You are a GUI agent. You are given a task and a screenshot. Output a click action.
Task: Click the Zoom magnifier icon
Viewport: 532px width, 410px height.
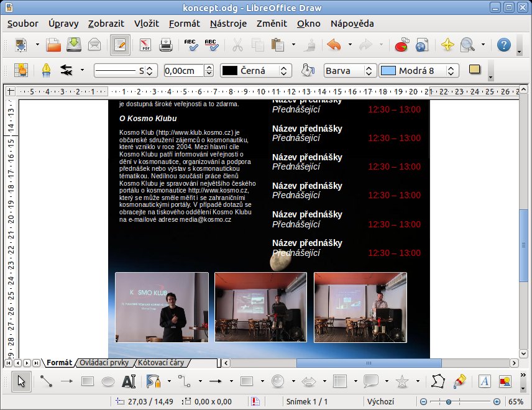coord(467,45)
